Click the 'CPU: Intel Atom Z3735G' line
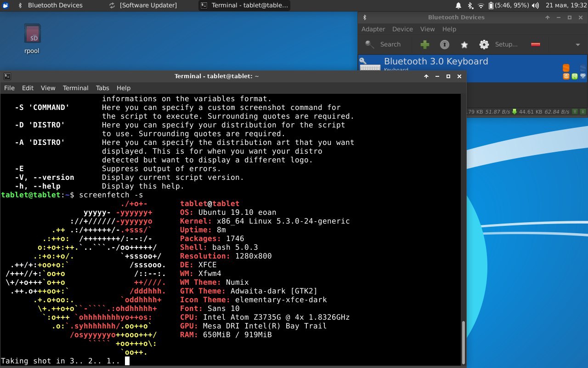588x368 pixels. click(265, 317)
